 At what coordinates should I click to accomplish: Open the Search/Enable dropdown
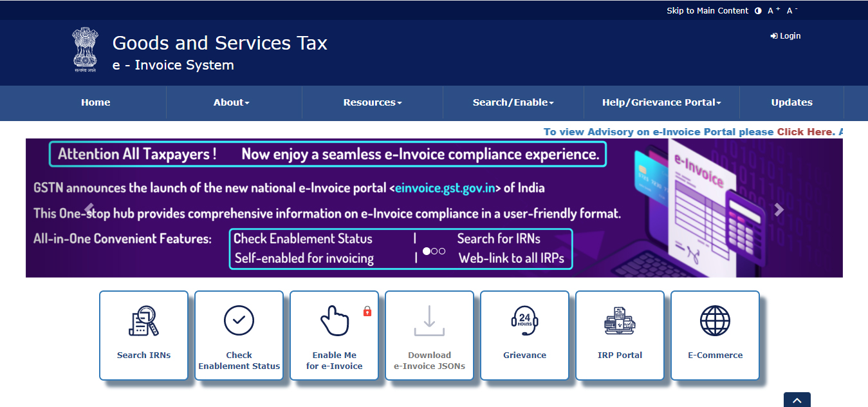tap(513, 102)
